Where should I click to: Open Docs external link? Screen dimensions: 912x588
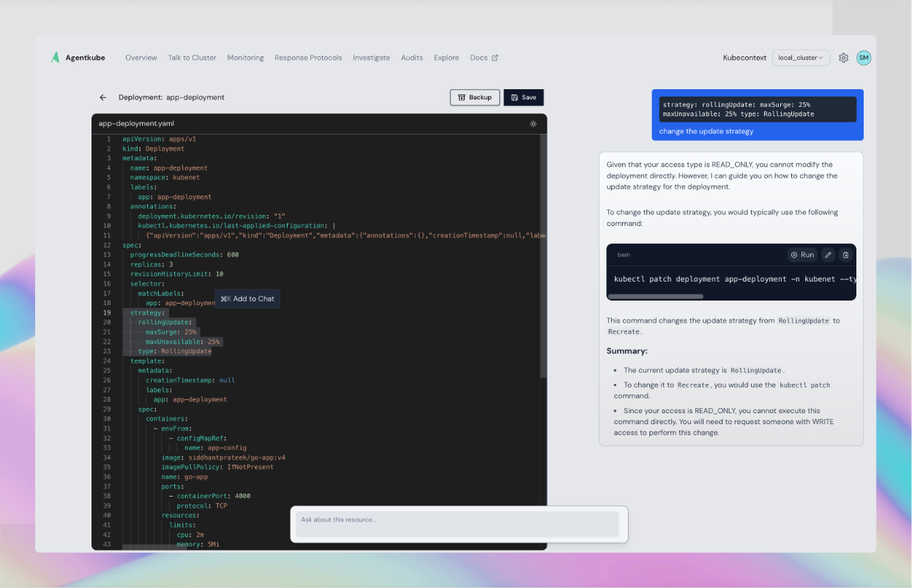(x=484, y=58)
